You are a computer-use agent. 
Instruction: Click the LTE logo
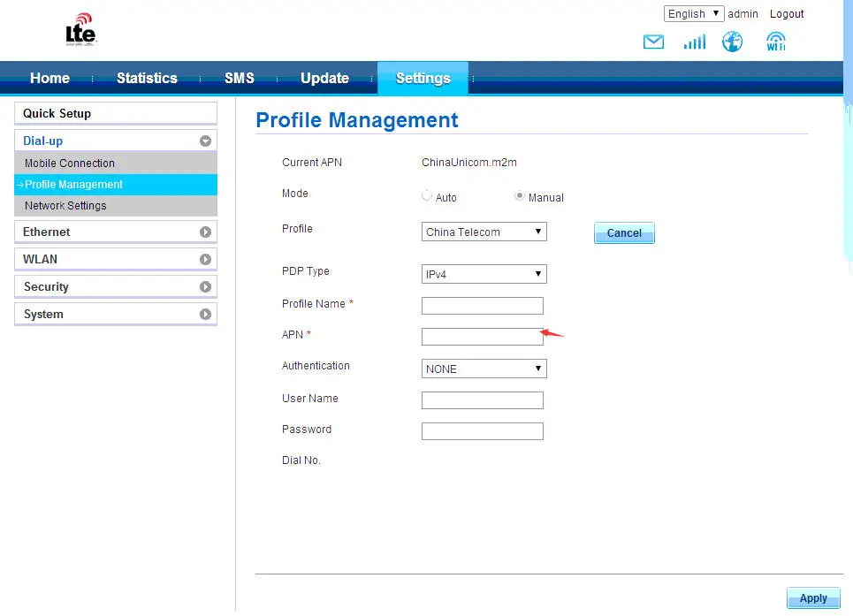coord(80,30)
